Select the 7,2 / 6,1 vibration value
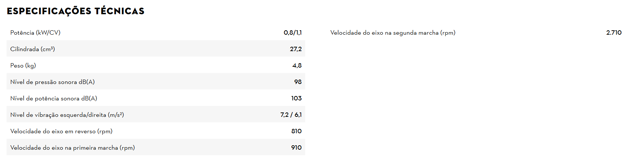 pos(291,115)
